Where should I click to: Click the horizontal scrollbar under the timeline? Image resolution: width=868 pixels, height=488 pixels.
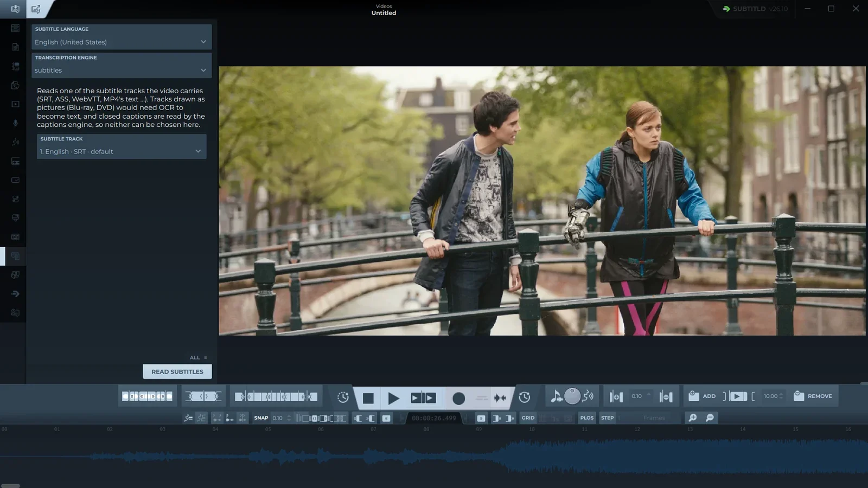(10, 486)
